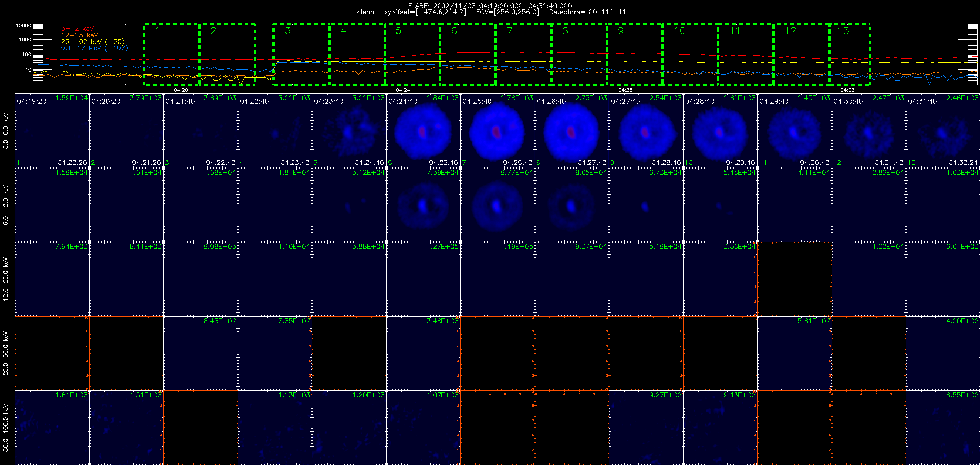Image resolution: width=980 pixels, height=465 pixels.
Task: Open the 3.0-6.0 keV image starting 04:19:20
Action: (x=52, y=131)
